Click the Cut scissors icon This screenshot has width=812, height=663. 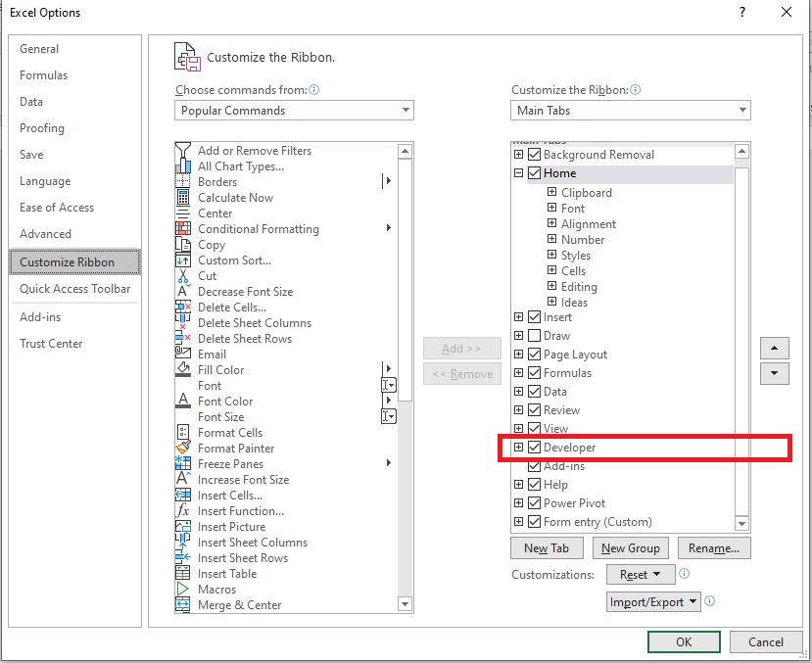(183, 276)
